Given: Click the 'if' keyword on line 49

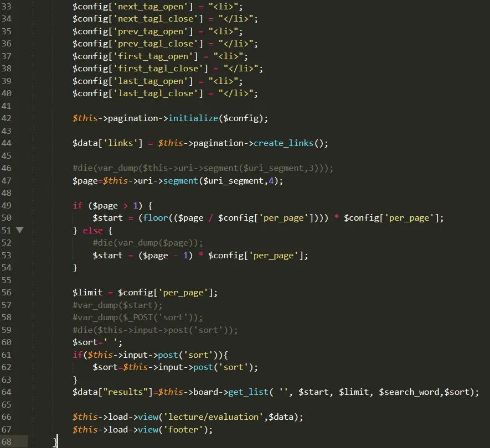Looking at the screenshot, I should [x=78, y=205].
